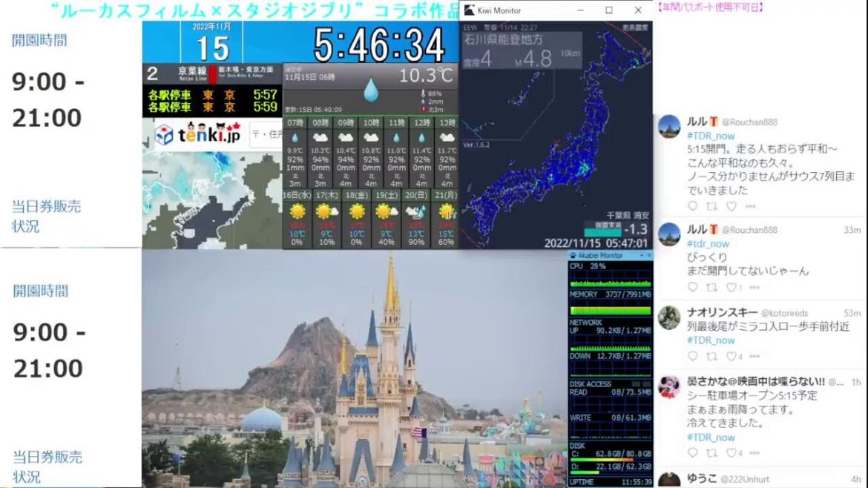Click ルル's profile avatar
The height and width of the screenshot is (488, 868).
669,126
